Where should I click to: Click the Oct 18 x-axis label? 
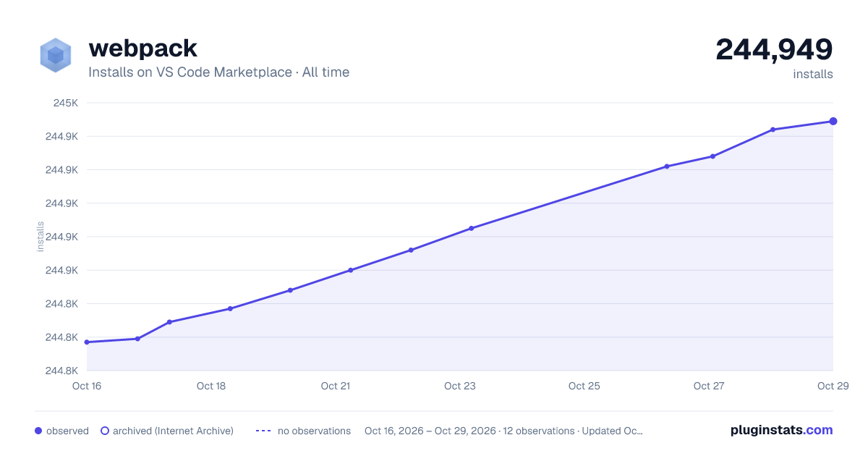(211, 386)
